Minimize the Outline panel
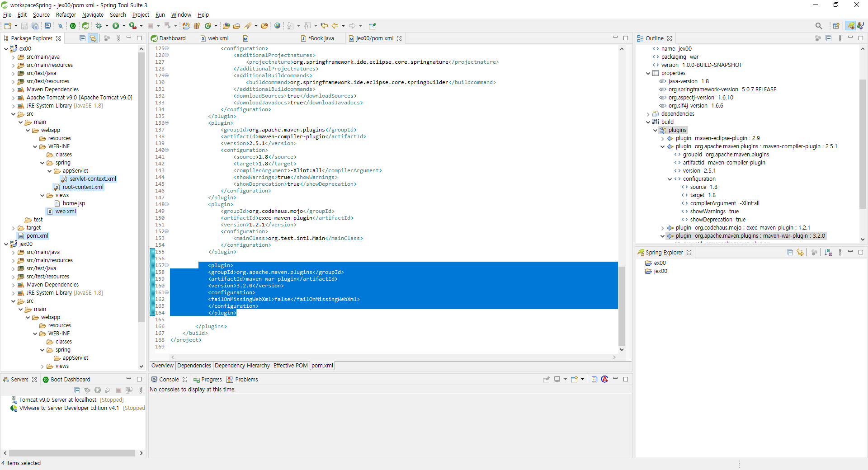 click(x=850, y=38)
